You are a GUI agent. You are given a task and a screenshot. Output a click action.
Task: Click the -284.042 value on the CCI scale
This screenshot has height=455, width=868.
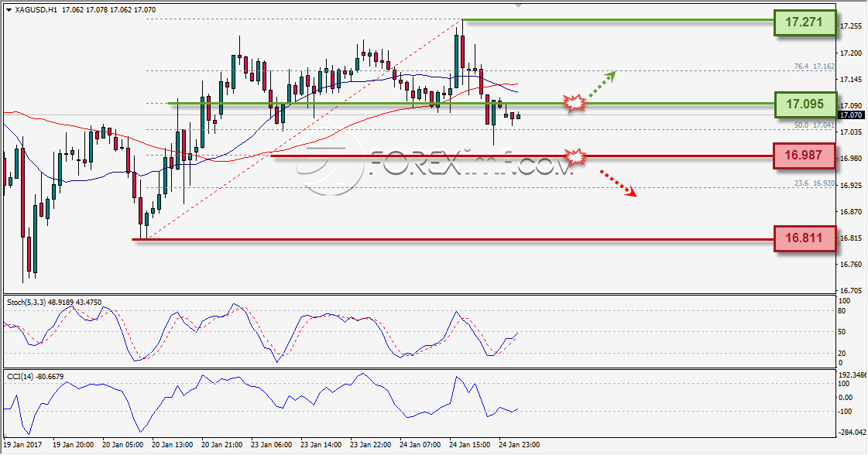click(x=853, y=433)
